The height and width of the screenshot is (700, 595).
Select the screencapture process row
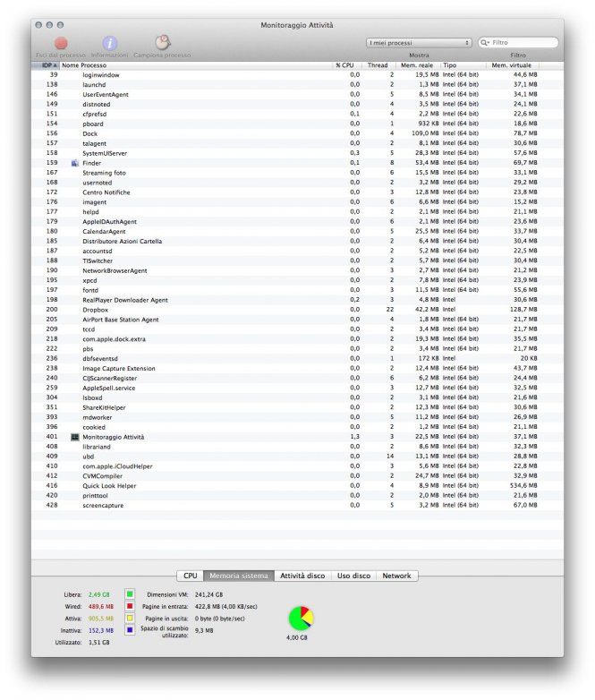point(297,507)
